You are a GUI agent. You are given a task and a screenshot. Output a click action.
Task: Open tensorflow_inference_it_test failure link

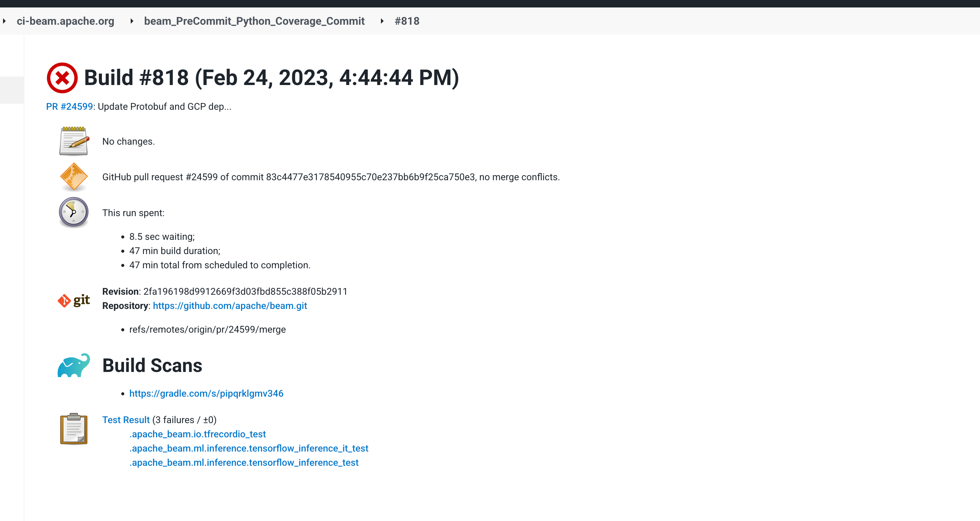[249, 448]
